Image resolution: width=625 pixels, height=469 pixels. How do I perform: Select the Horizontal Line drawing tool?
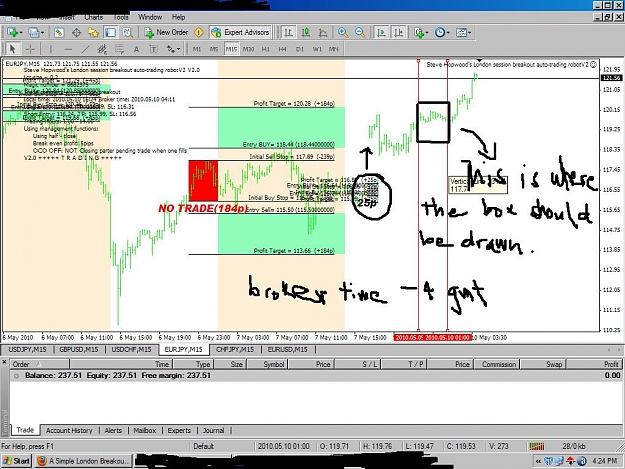pos(68,49)
